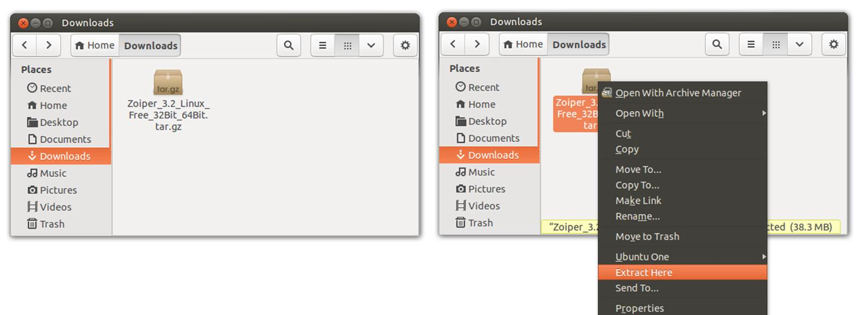Switch to grid view in left window
The image size is (868, 315).
[x=347, y=46]
